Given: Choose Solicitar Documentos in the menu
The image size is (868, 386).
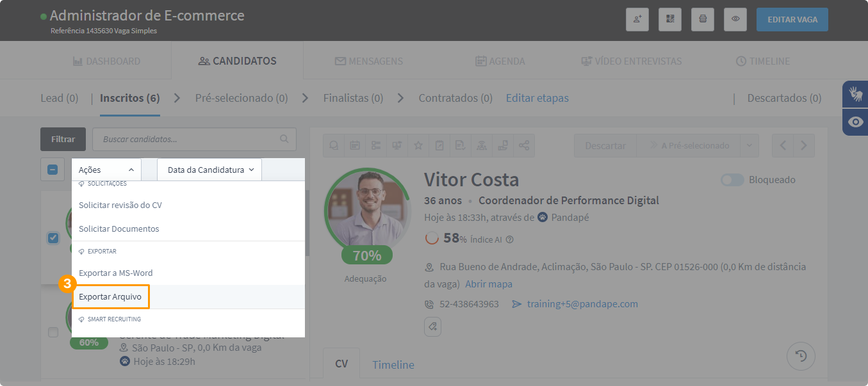Looking at the screenshot, I should 119,229.
